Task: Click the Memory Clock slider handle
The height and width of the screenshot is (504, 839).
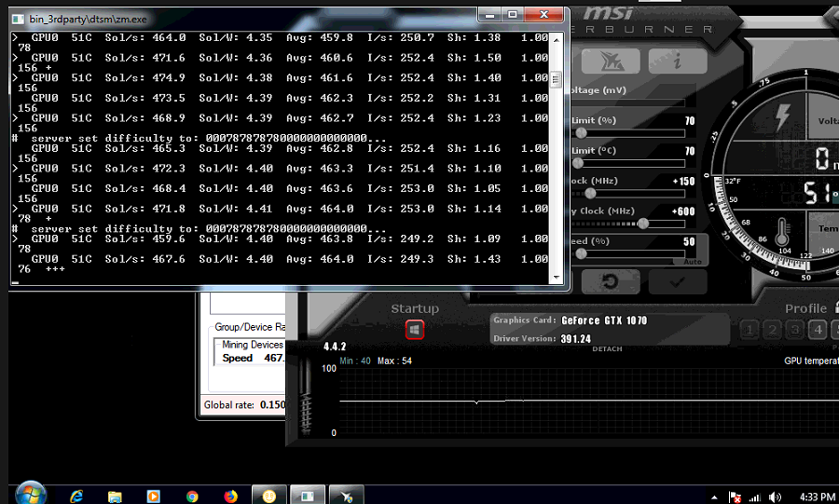Action: coord(643,224)
